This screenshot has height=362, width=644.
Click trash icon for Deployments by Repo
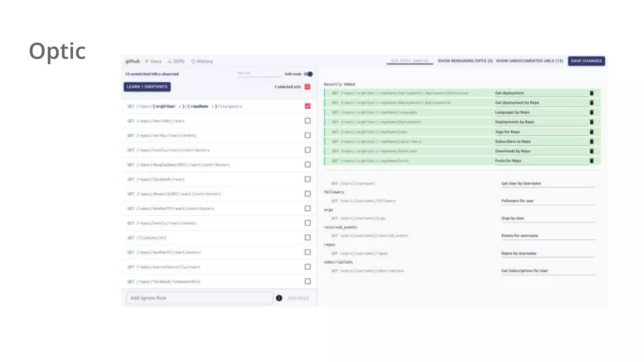(x=591, y=122)
